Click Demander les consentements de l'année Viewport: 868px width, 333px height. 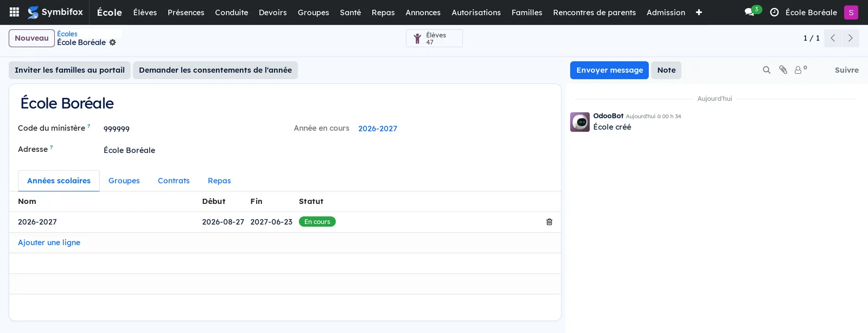215,70
